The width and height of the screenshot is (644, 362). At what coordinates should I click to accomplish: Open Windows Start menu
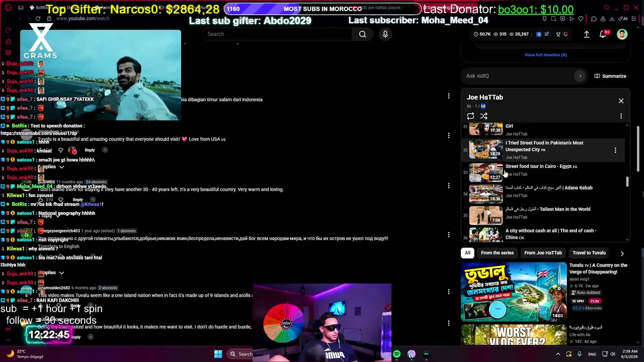(218, 354)
